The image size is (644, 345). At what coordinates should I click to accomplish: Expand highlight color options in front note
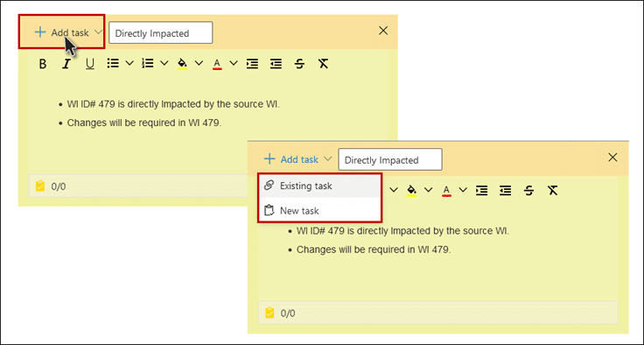click(429, 190)
